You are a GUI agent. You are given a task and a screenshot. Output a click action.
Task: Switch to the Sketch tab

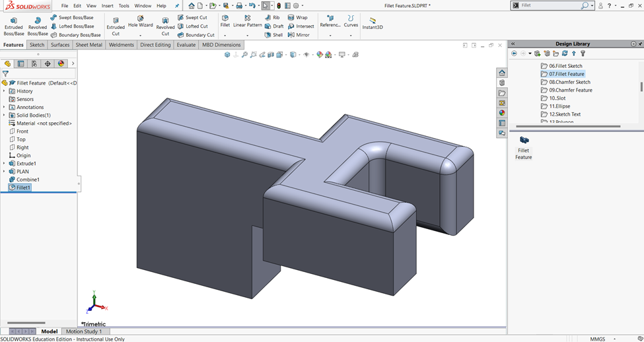click(x=37, y=45)
